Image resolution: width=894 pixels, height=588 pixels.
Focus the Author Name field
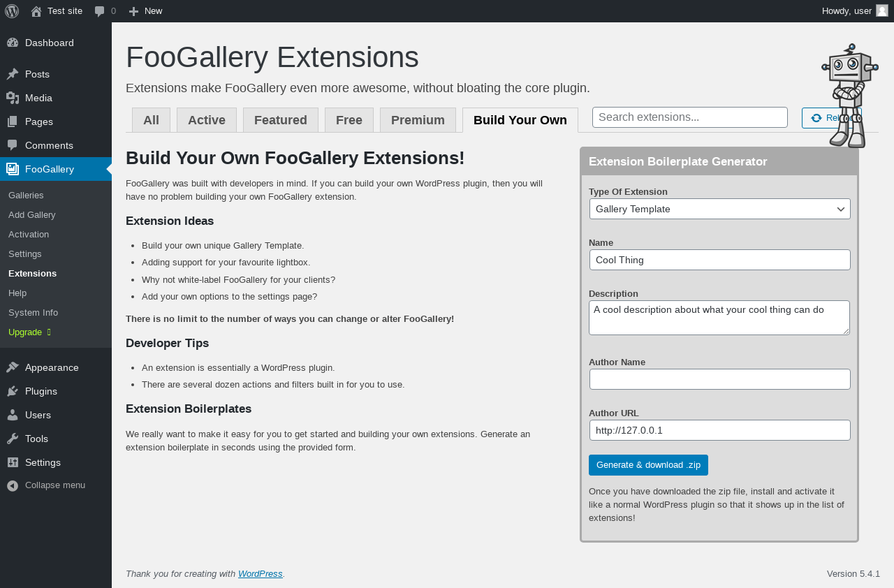pos(719,379)
